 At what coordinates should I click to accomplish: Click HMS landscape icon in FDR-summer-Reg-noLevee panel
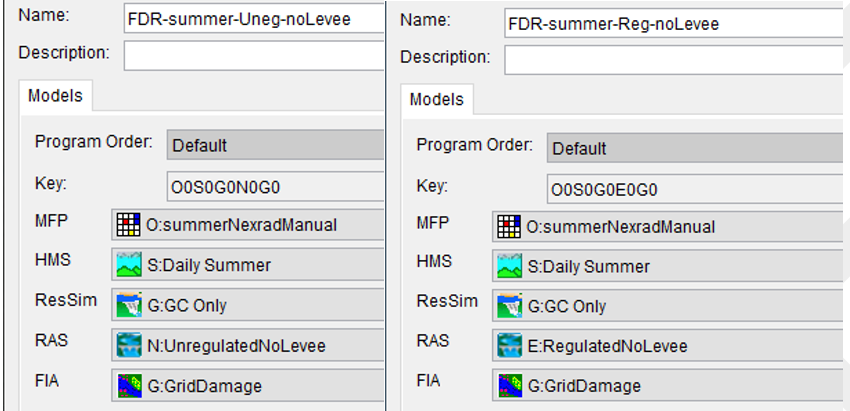point(508,267)
